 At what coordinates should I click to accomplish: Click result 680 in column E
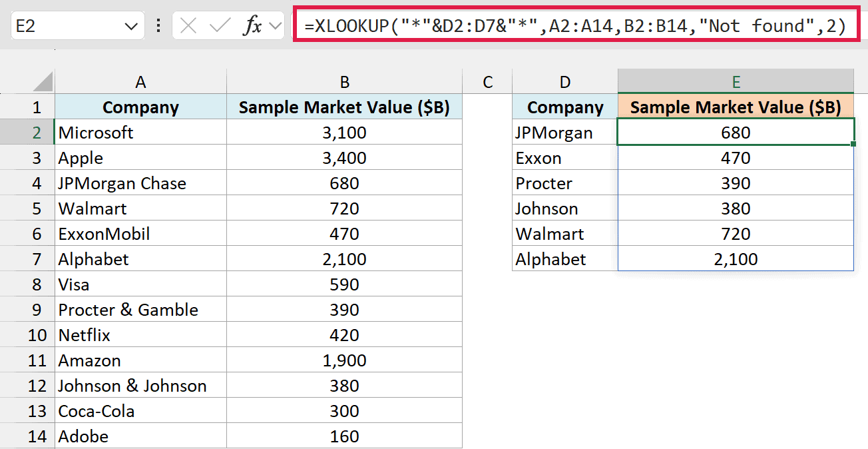[736, 133]
